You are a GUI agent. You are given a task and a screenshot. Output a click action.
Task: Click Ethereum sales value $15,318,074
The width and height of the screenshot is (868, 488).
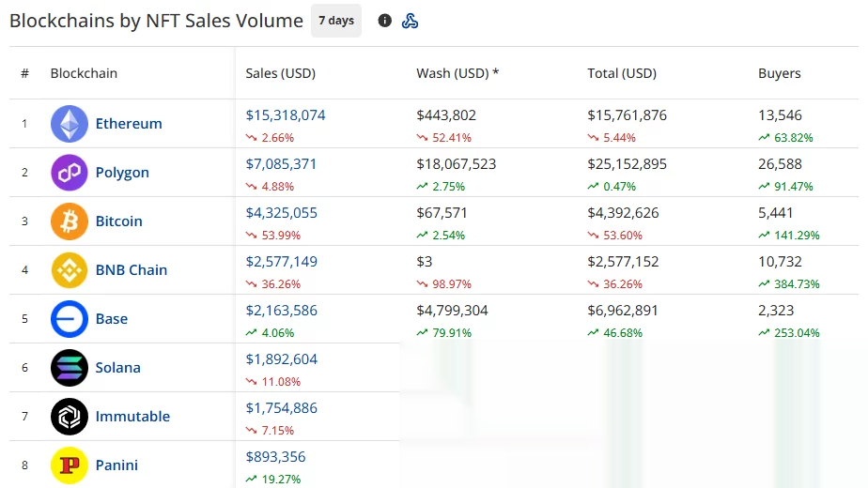(285, 115)
